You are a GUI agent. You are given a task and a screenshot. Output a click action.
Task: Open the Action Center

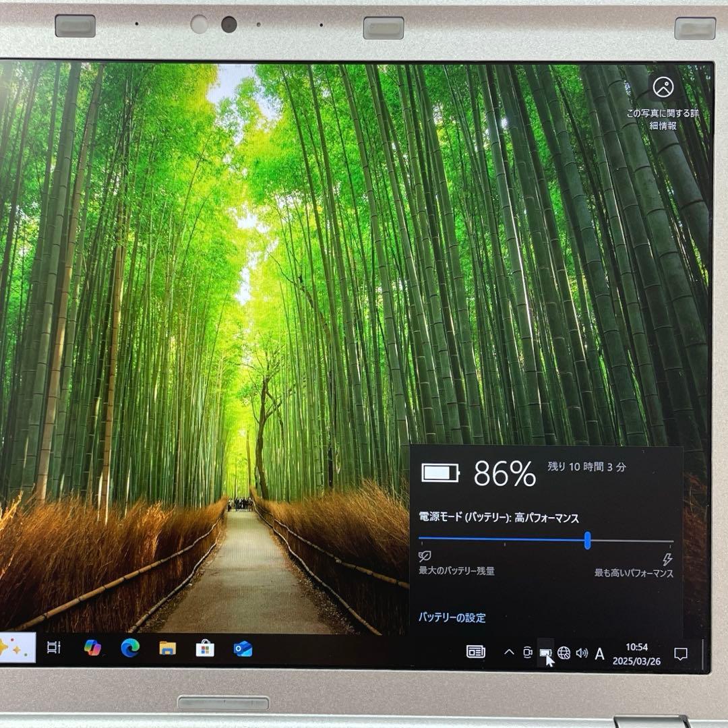(x=681, y=653)
